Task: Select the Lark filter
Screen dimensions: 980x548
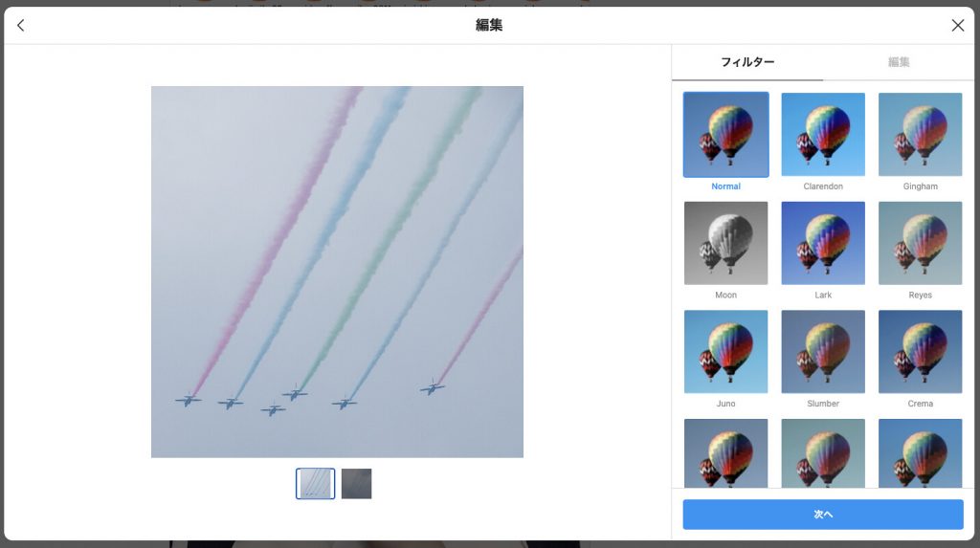Action: click(823, 243)
